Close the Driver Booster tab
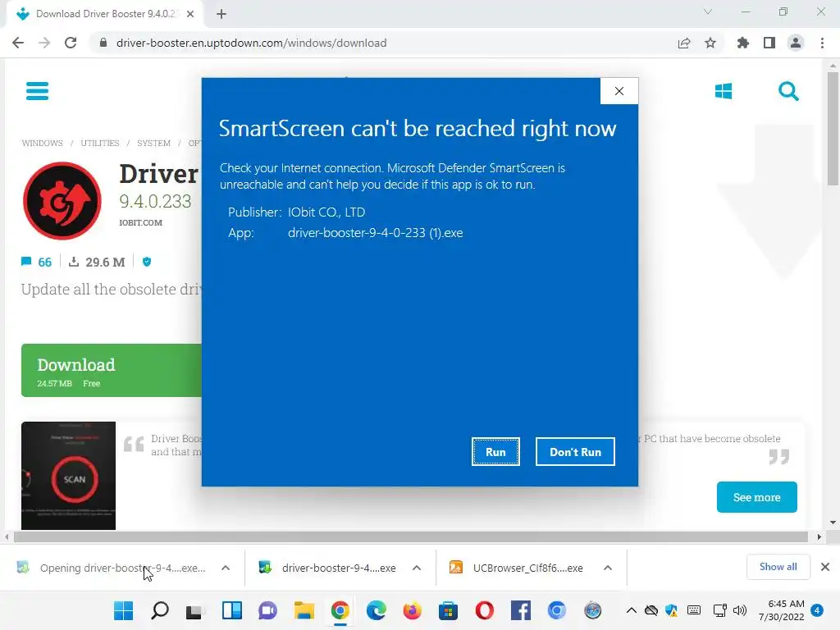The width and height of the screenshot is (840, 630). (x=190, y=14)
